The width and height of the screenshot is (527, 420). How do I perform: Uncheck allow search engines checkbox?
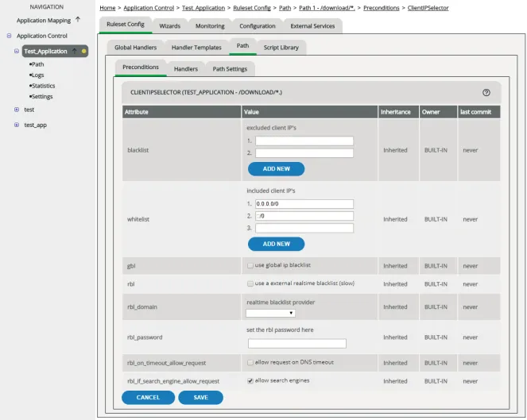(250, 381)
